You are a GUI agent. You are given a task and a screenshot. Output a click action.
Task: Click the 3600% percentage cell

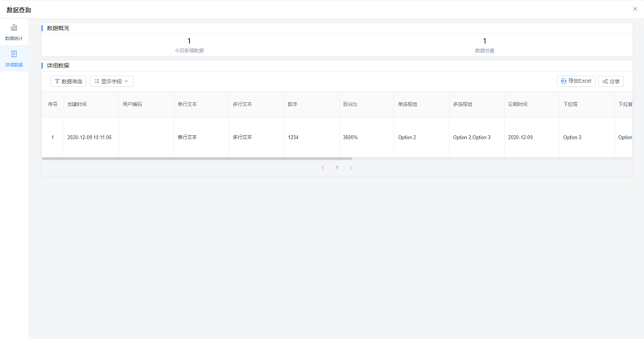(350, 138)
